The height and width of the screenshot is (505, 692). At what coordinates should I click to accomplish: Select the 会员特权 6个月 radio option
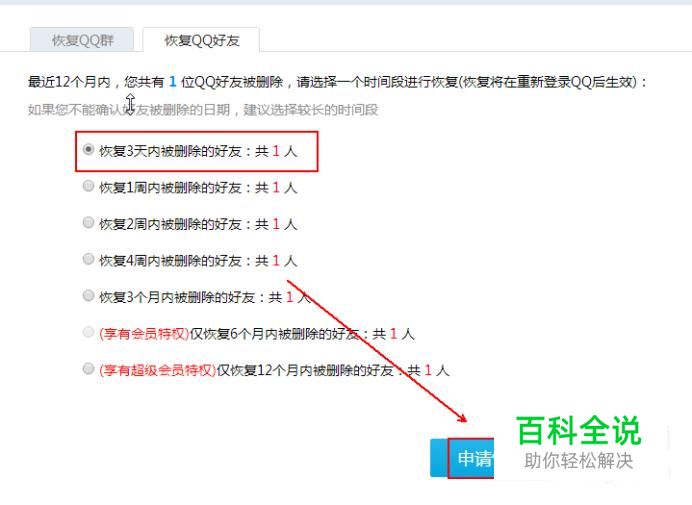(x=88, y=332)
